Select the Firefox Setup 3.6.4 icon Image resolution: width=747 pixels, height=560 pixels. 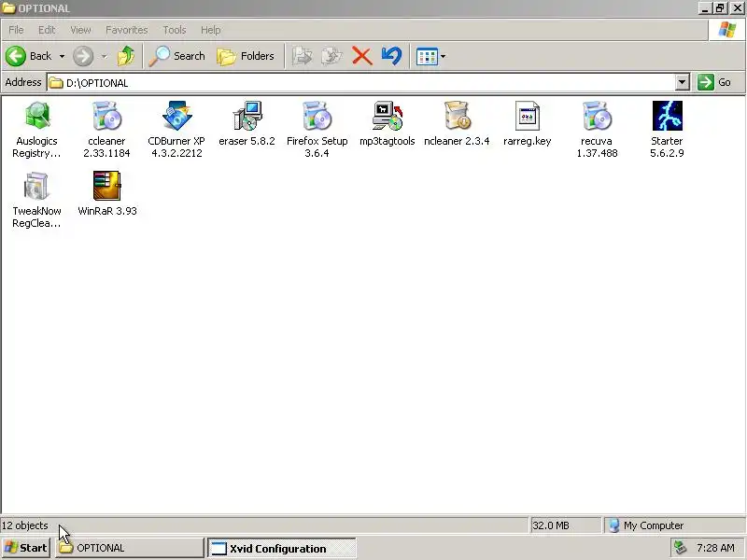[x=317, y=116]
